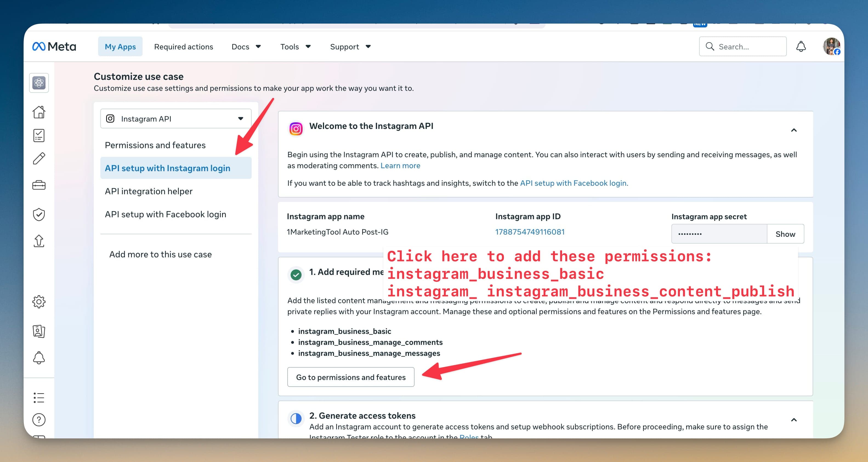Select API integration helper

pos(176,191)
